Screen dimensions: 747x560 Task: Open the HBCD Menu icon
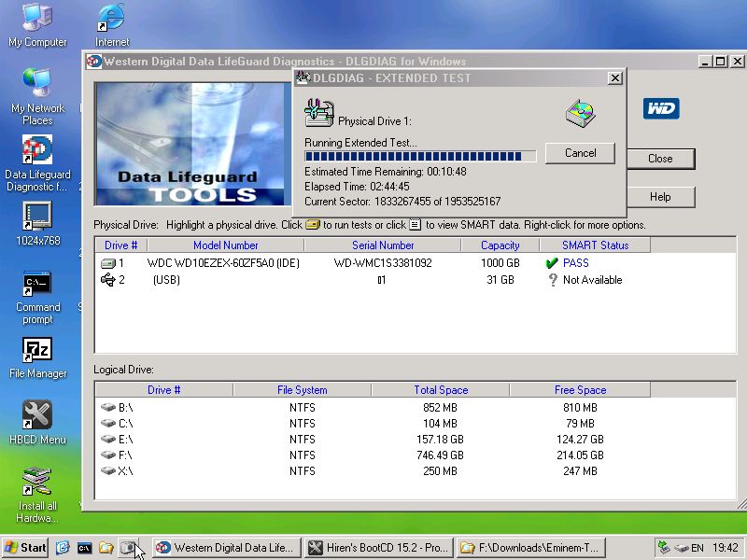(37, 416)
